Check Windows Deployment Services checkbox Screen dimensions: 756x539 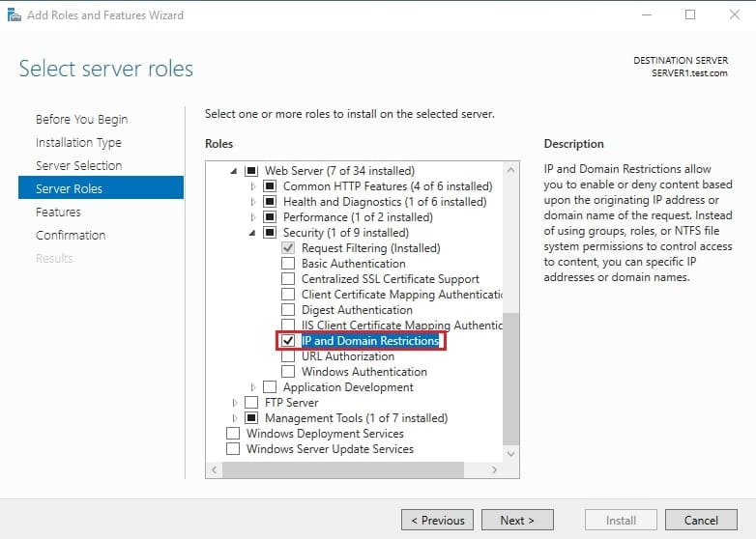coord(233,433)
